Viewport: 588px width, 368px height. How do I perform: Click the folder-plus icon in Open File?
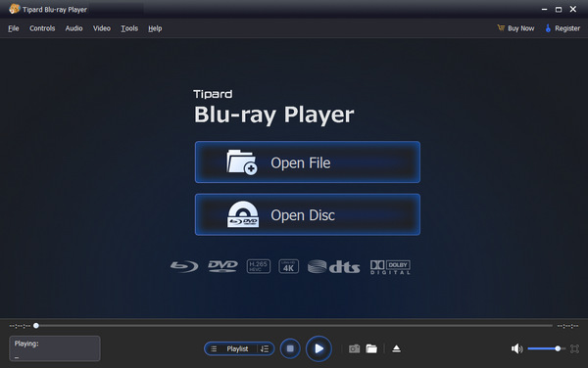(x=242, y=162)
